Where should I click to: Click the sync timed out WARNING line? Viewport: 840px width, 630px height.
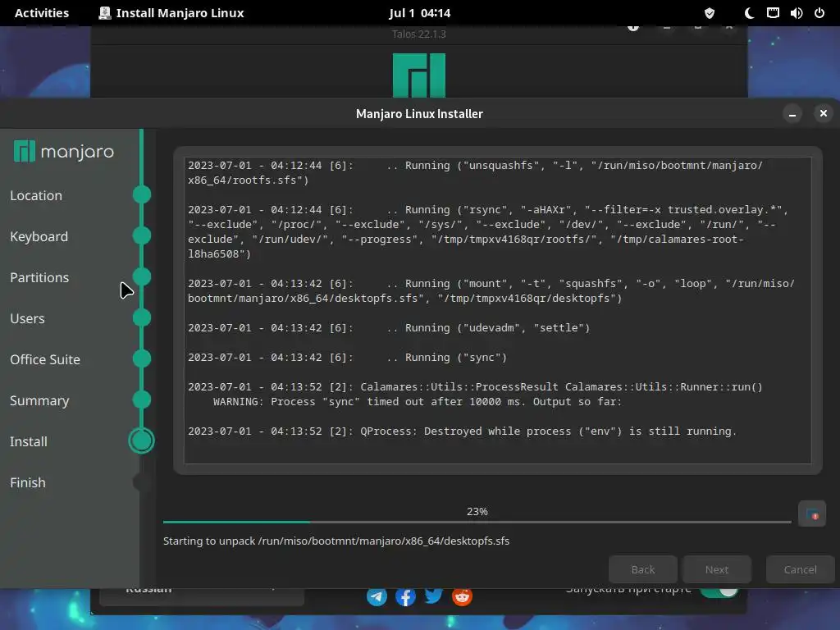tap(418, 402)
